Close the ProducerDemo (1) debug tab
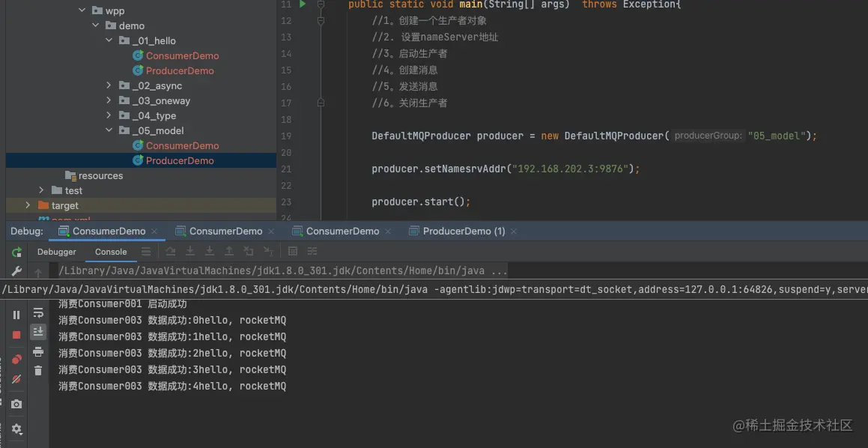The height and width of the screenshot is (448, 868). (514, 231)
